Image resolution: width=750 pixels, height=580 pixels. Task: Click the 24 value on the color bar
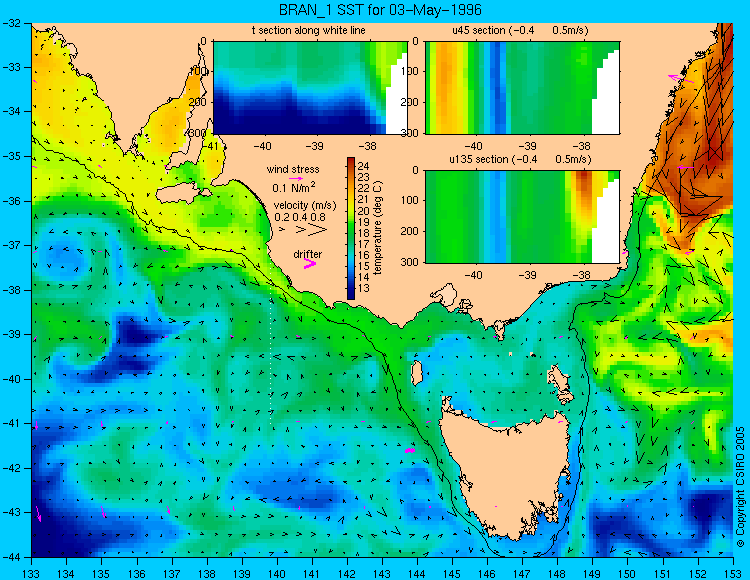point(363,166)
